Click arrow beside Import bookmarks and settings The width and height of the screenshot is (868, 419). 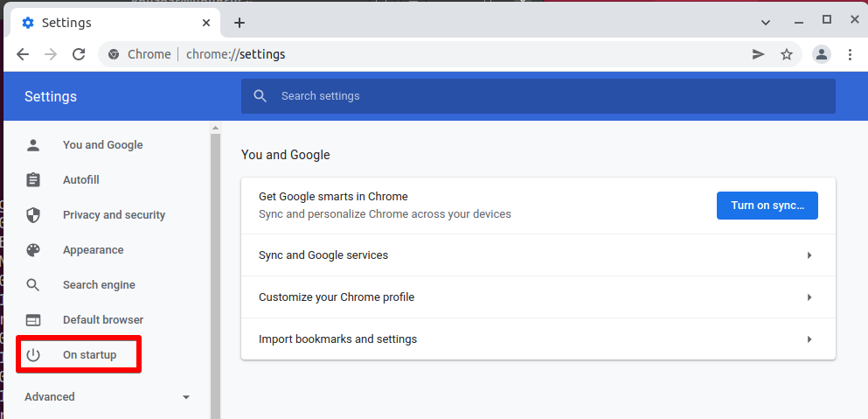[809, 339]
